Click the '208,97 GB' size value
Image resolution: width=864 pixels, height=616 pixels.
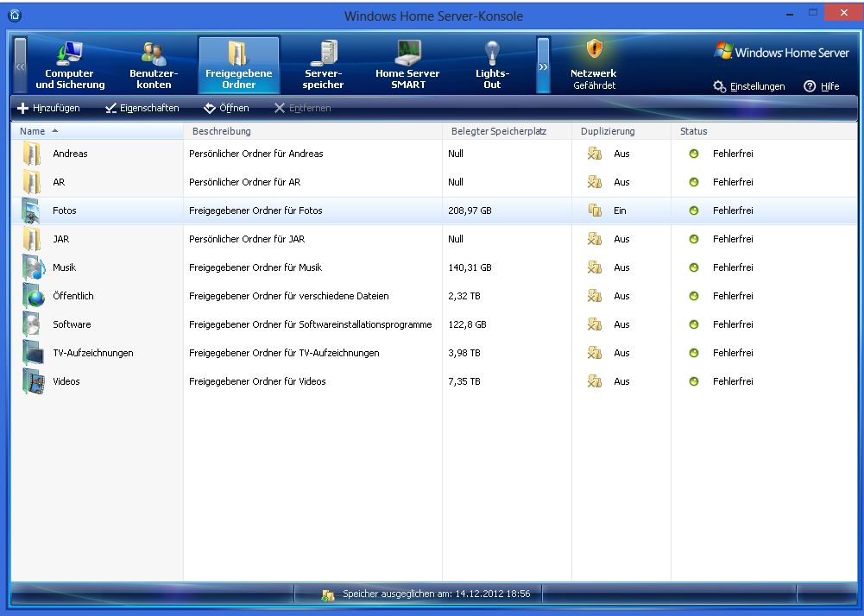point(470,211)
